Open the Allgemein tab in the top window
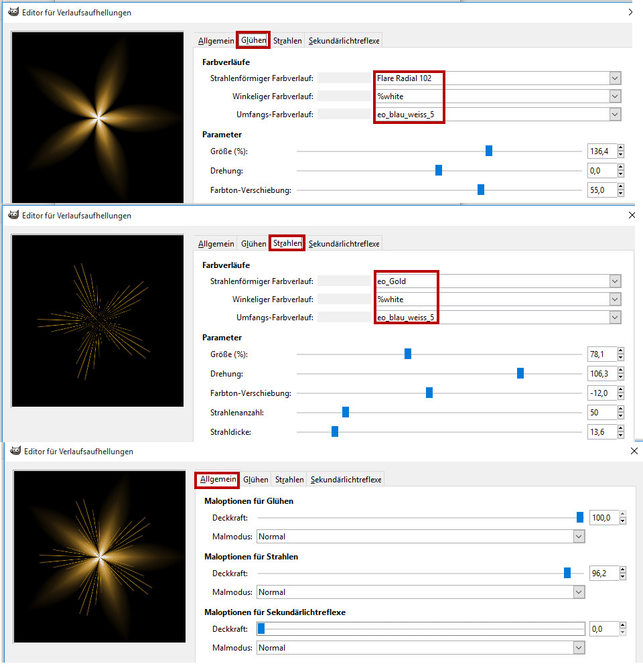 [216, 41]
